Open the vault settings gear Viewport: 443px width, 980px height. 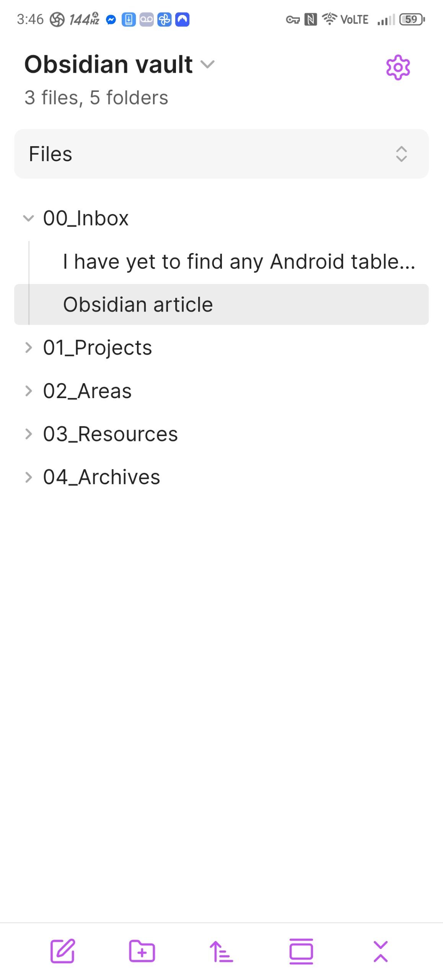[x=398, y=67]
